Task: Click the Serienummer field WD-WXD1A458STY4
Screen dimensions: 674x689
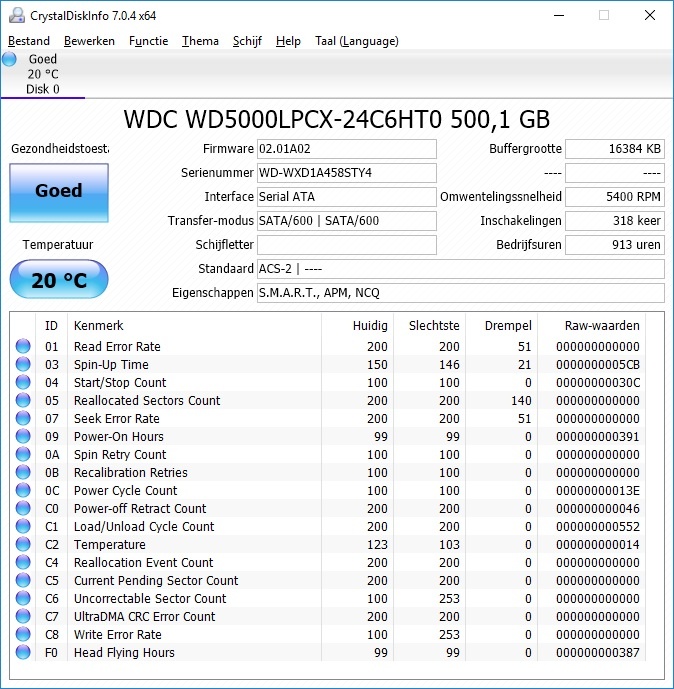Action: pyautogui.click(x=347, y=173)
